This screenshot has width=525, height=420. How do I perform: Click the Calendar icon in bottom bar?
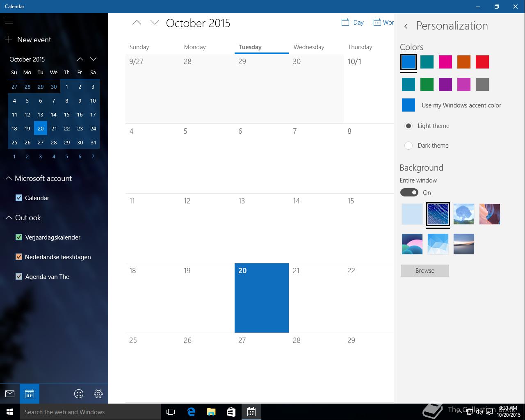pos(30,394)
